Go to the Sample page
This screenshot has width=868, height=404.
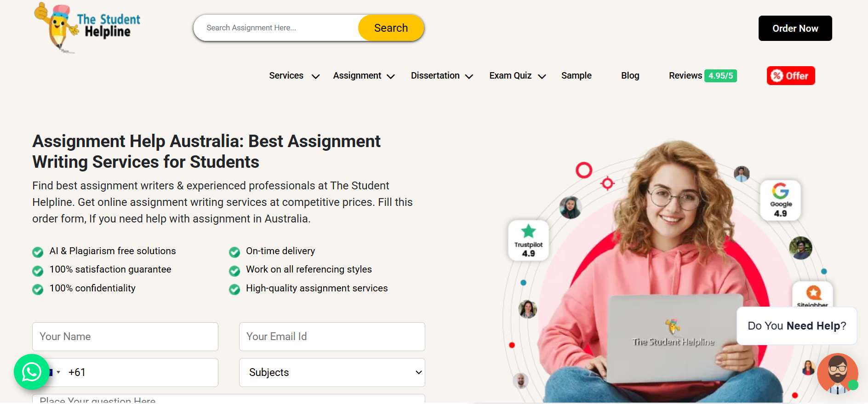point(576,75)
